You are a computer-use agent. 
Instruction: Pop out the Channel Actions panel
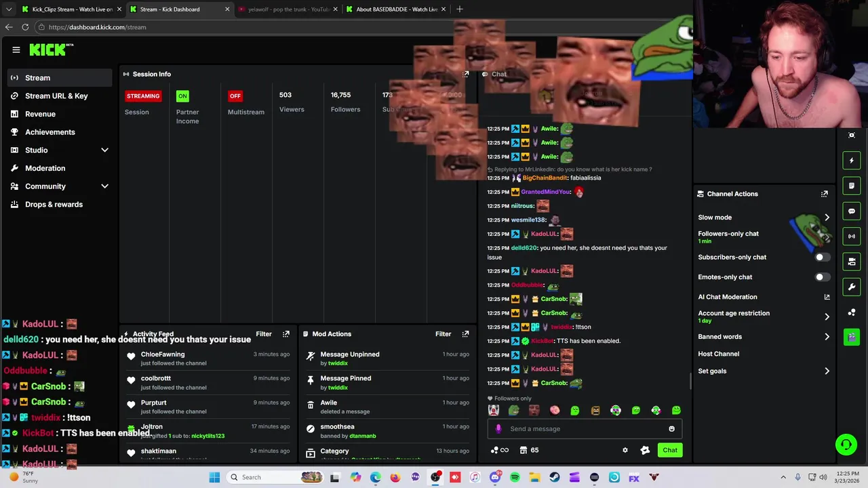tap(825, 194)
